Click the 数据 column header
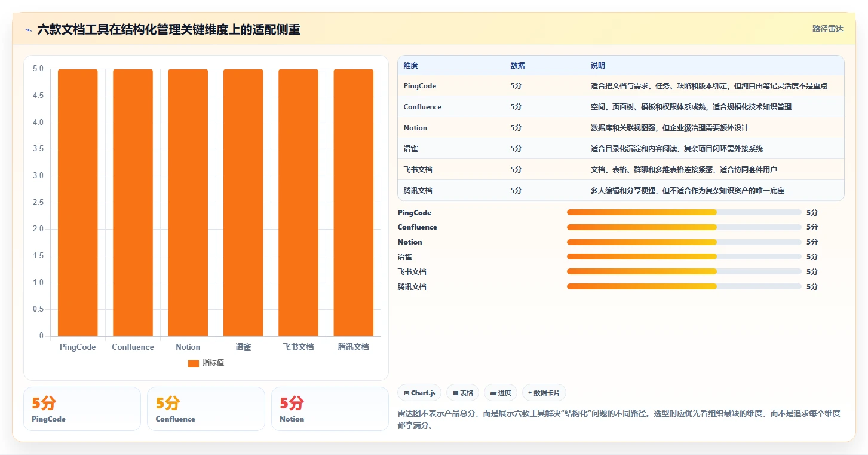Screen dimensions: 868x455 coord(518,65)
